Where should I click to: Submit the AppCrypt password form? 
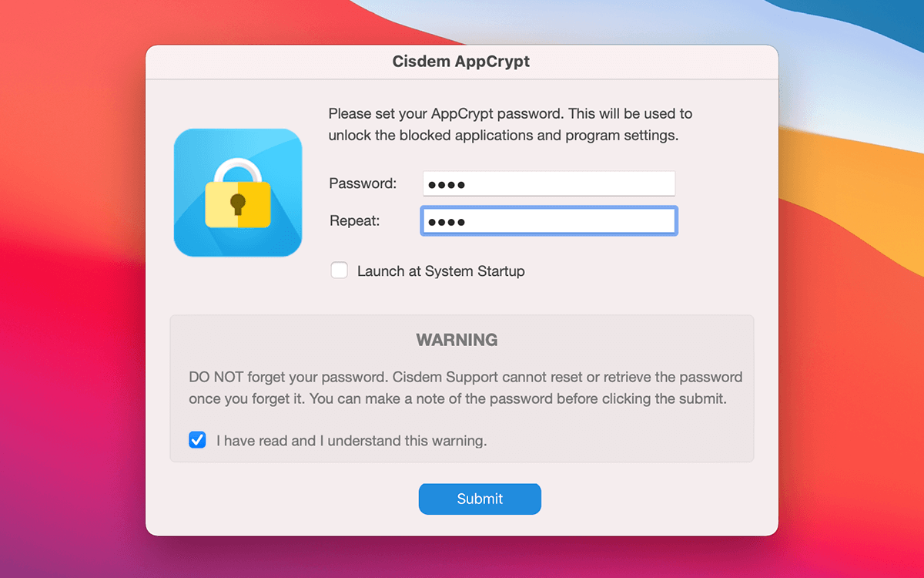[x=480, y=499]
